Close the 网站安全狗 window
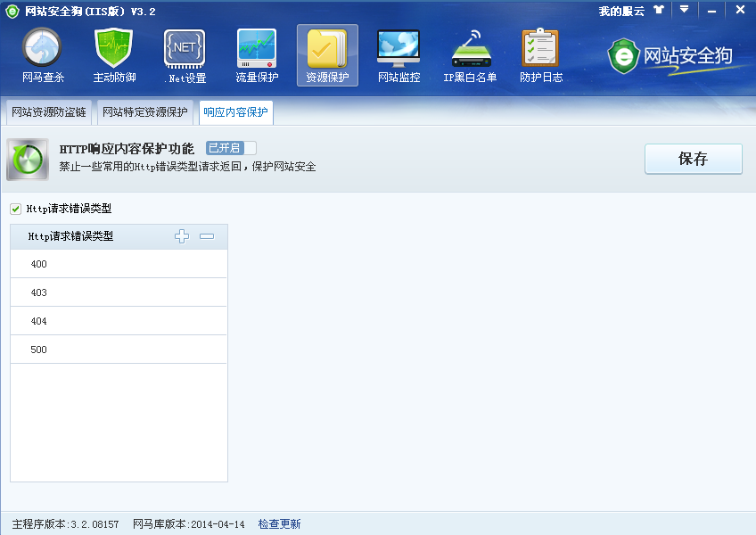The image size is (756, 535). click(740, 10)
